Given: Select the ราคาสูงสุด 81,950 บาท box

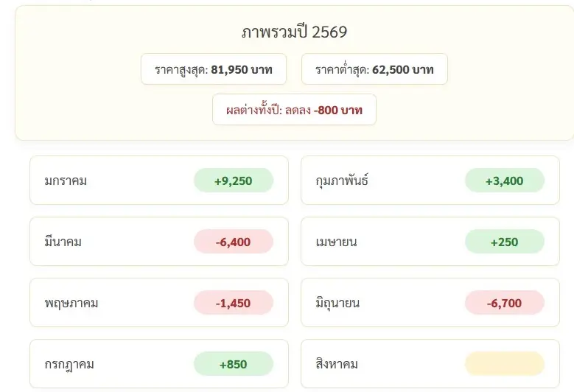Looking at the screenshot, I should coord(214,69).
